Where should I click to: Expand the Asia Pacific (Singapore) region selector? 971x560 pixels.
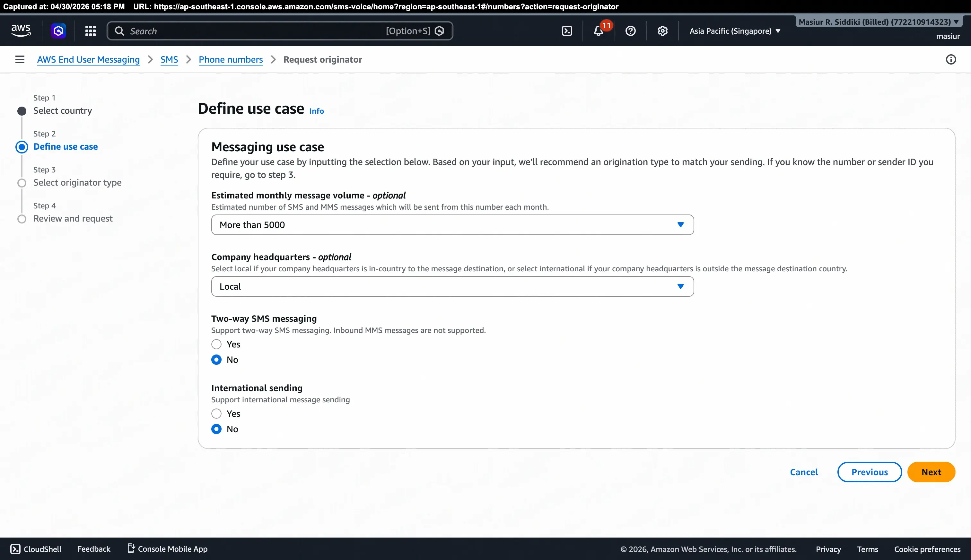(734, 31)
